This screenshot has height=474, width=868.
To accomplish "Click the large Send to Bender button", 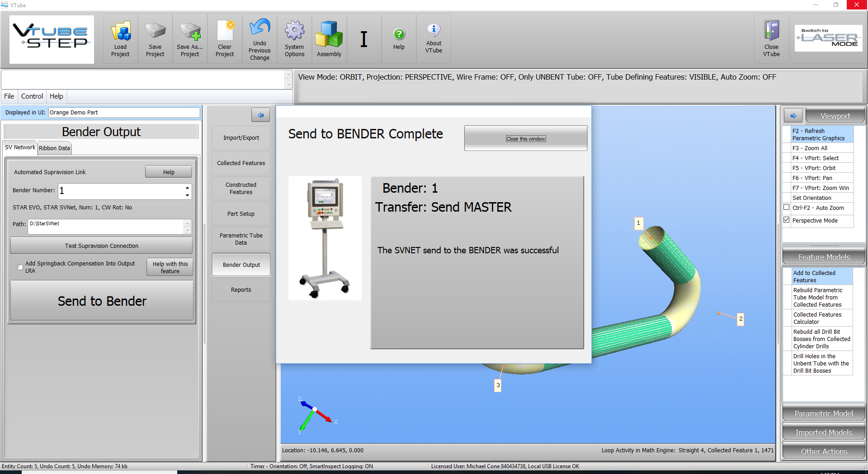I will (102, 301).
